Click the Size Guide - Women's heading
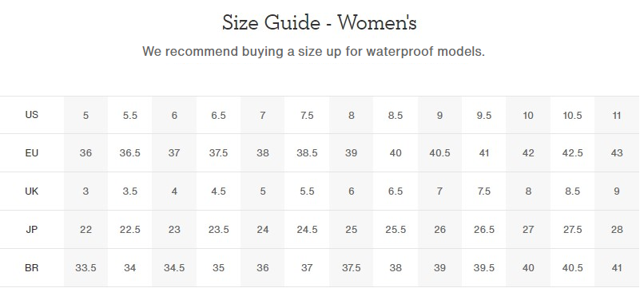Viewport: 644px width, 296px height. click(x=319, y=22)
